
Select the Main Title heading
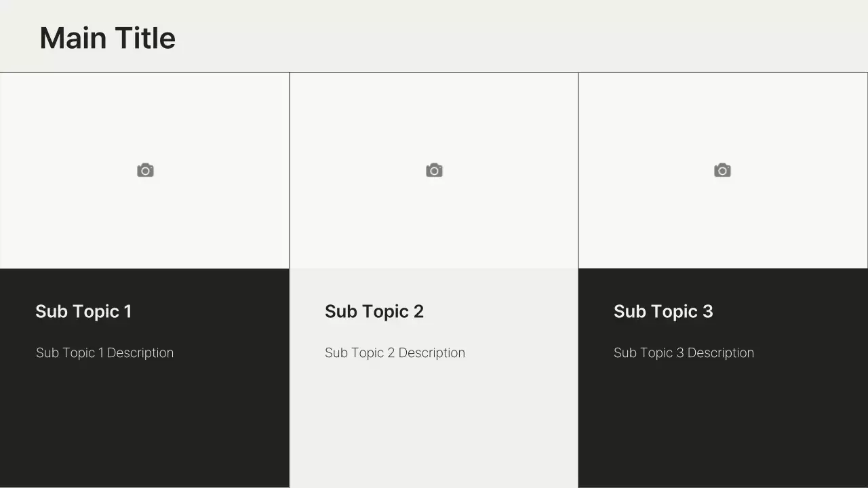pos(107,37)
